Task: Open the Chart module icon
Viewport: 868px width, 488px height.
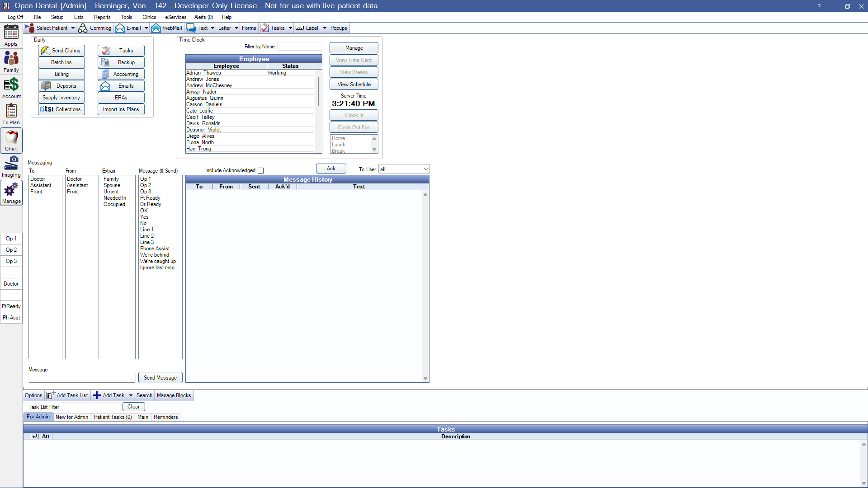Action: pyautogui.click(x=11, y=140)
